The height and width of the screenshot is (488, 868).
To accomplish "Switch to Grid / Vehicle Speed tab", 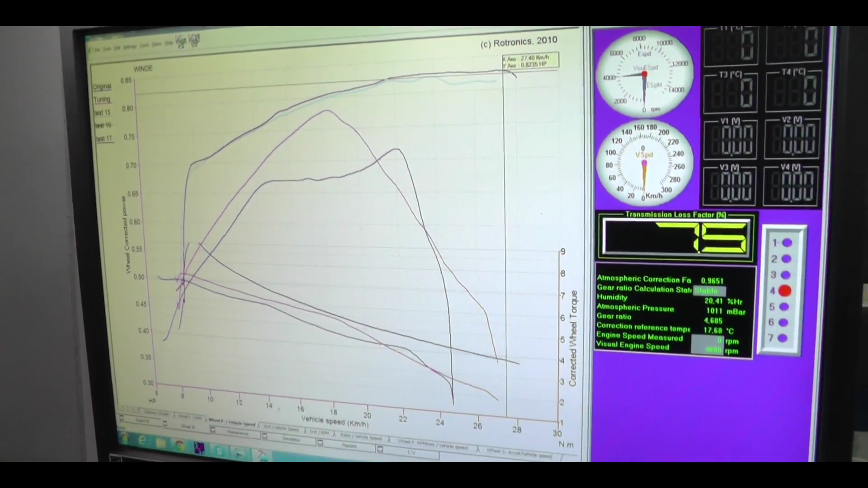I will [280, 428].
